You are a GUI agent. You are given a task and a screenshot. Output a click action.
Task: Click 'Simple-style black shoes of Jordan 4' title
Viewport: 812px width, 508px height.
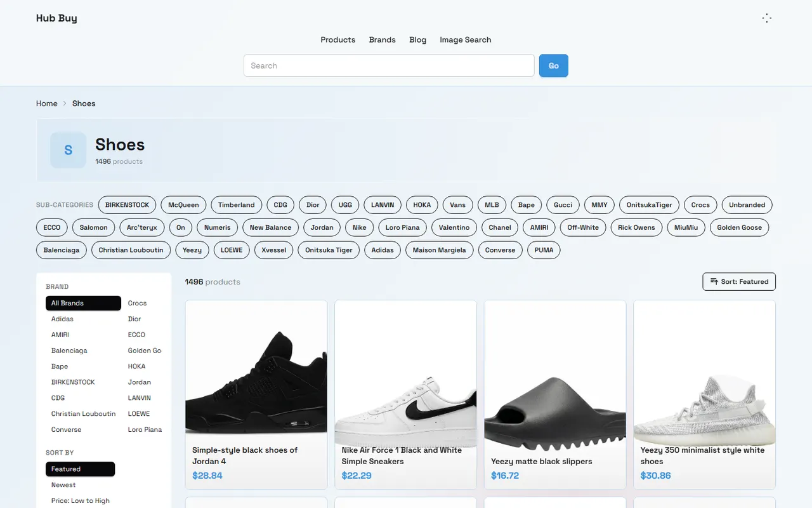pyautogui.click(x=245, y=456)
